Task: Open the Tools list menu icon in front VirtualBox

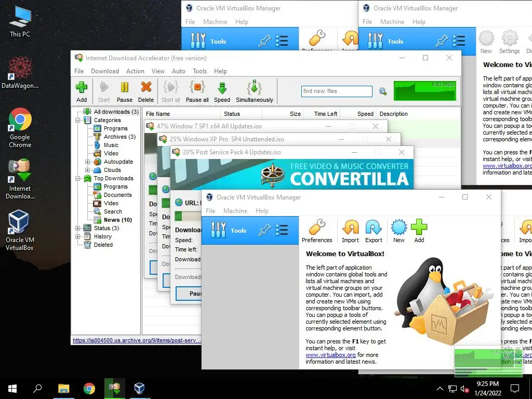Action: coord(282,230)
